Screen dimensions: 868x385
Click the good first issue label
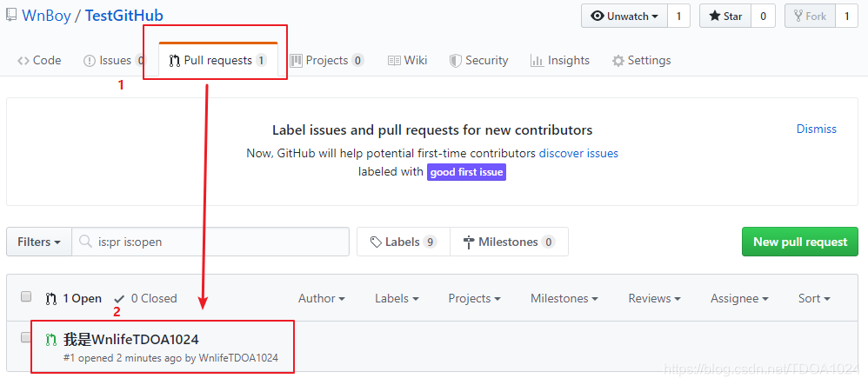tap(467, 172)
